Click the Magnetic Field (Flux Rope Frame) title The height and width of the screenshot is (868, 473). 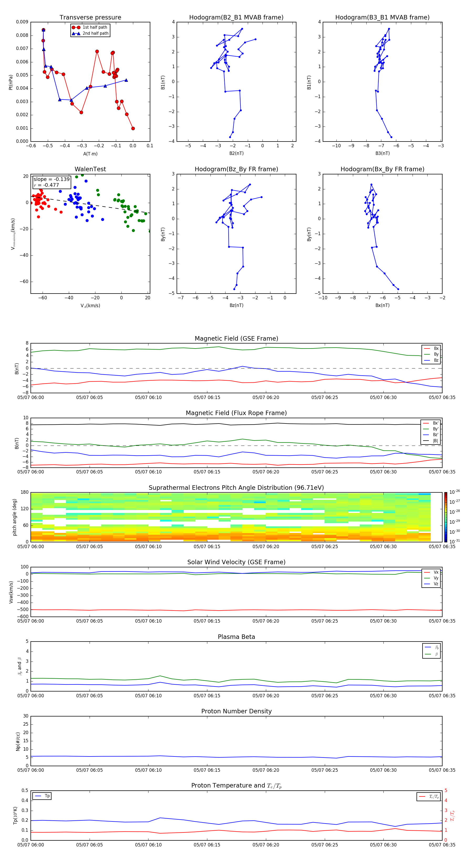[x=236, y=413]
